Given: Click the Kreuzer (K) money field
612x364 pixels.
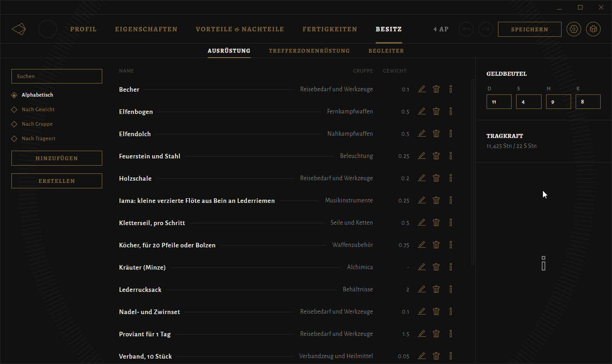Looking at the screenshot, I should (588, 102).
